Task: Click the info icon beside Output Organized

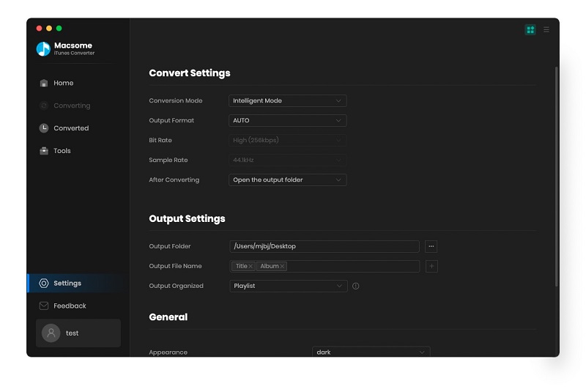Action: click(x=356, y=286)
